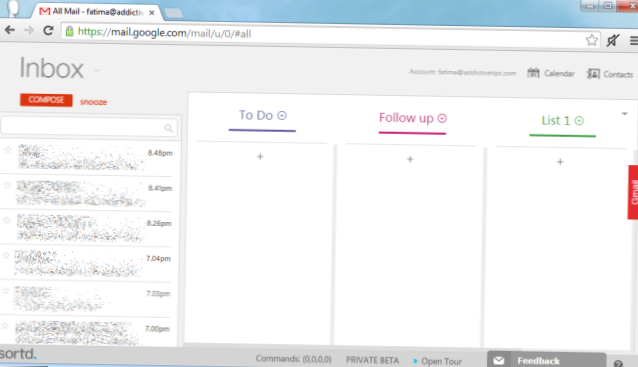Click the browser forward arrow
Image resolution: width=638 pixels, height=367 pixels.
(29, 30)
